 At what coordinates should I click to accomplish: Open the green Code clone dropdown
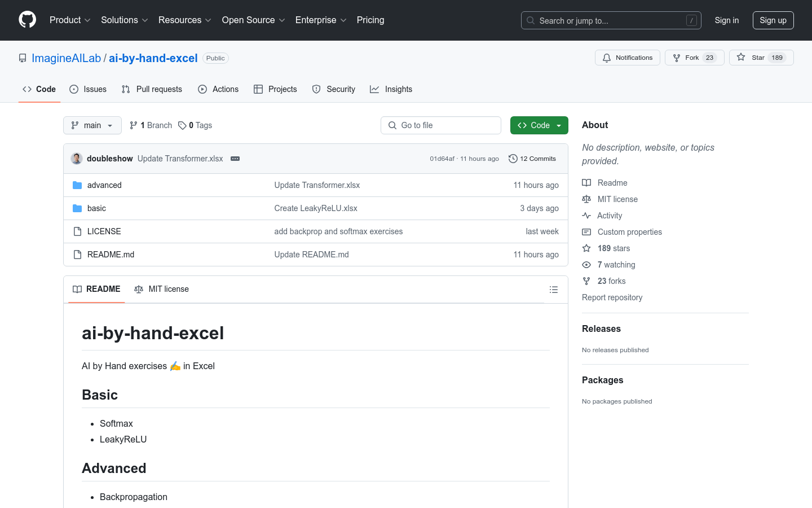539,125
